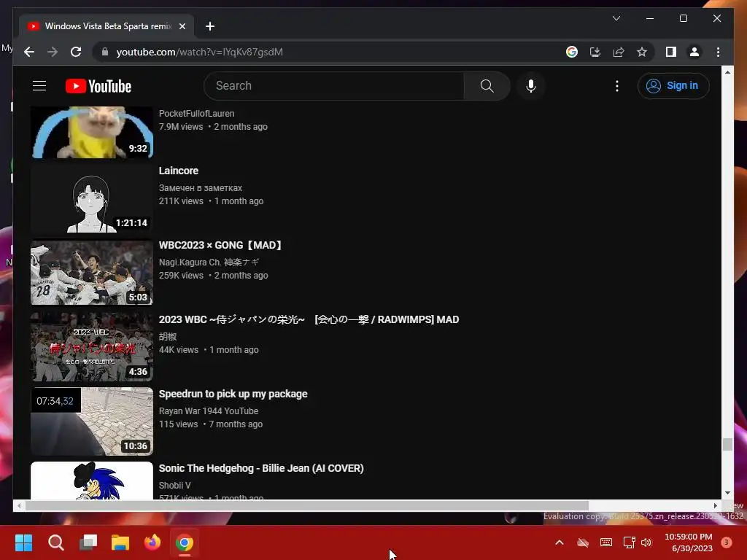Click the Sign in button
The width and height of the screenshot is (747, 560).
(x=673, y=86)
